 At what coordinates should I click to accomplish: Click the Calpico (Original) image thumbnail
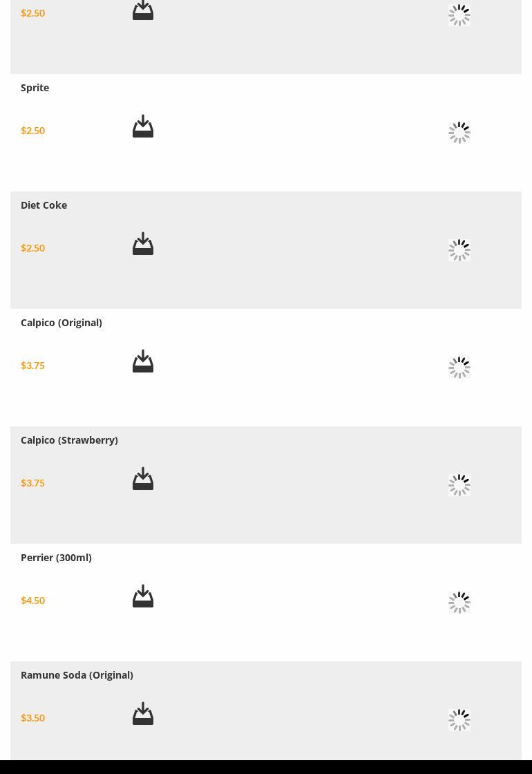click(459, 368)
